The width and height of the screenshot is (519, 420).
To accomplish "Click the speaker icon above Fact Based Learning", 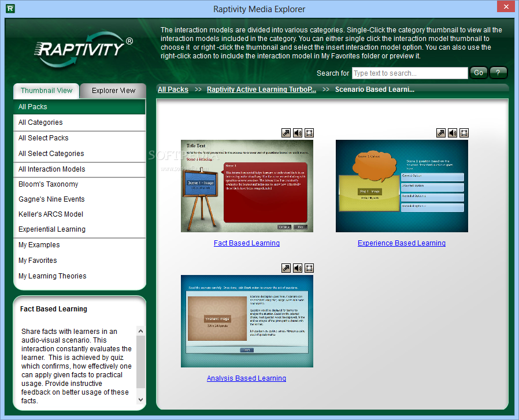I will [298, 133].
